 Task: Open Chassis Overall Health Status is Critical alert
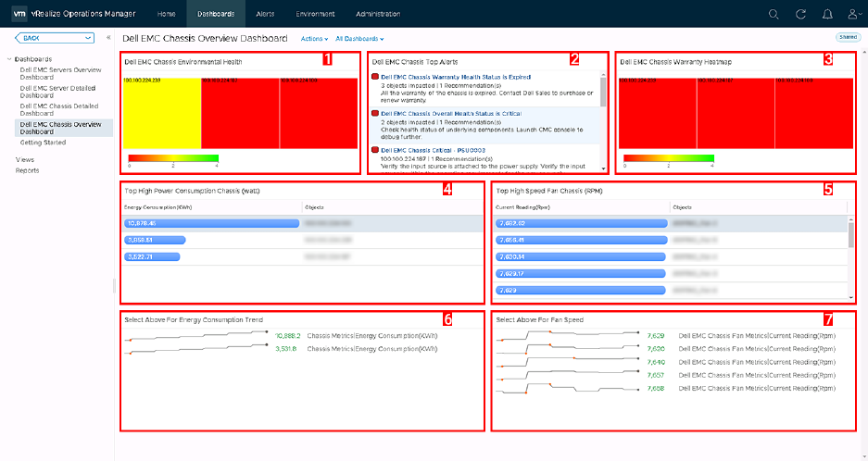[451, 114]
